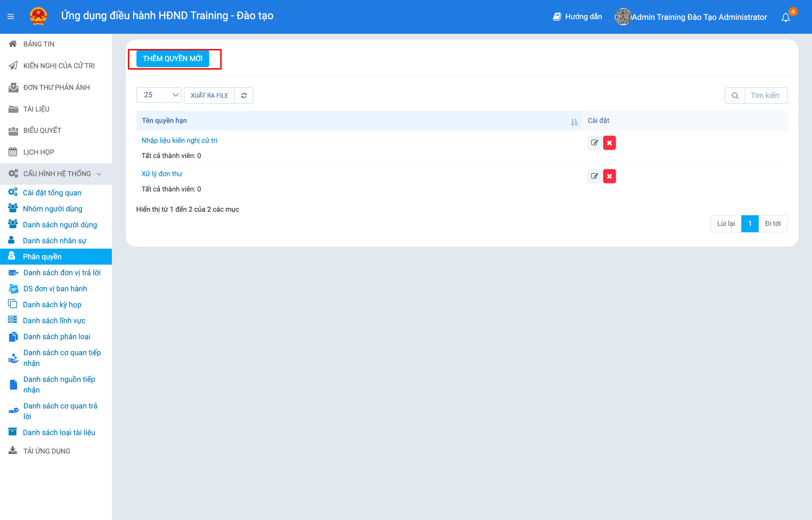The width and height of the screenshot is (812, 520).
Task: Click the Thêm quyền mới button
Action: (x=173, y=59)
